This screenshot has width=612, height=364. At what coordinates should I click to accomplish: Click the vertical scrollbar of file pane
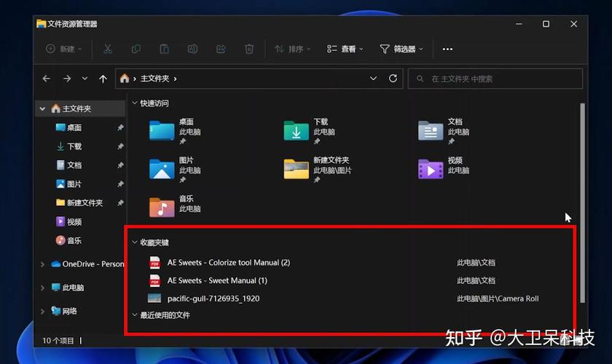click(582, 203)
